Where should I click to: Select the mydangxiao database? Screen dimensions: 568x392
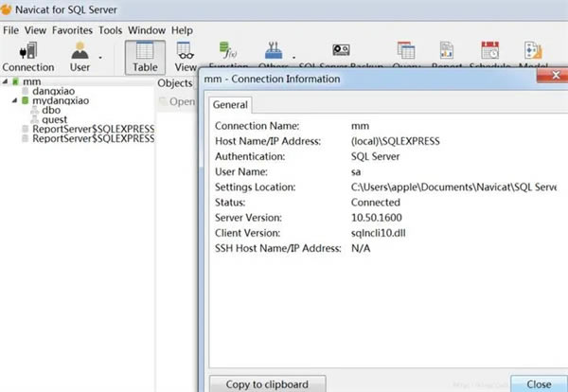tap(61, 100)
